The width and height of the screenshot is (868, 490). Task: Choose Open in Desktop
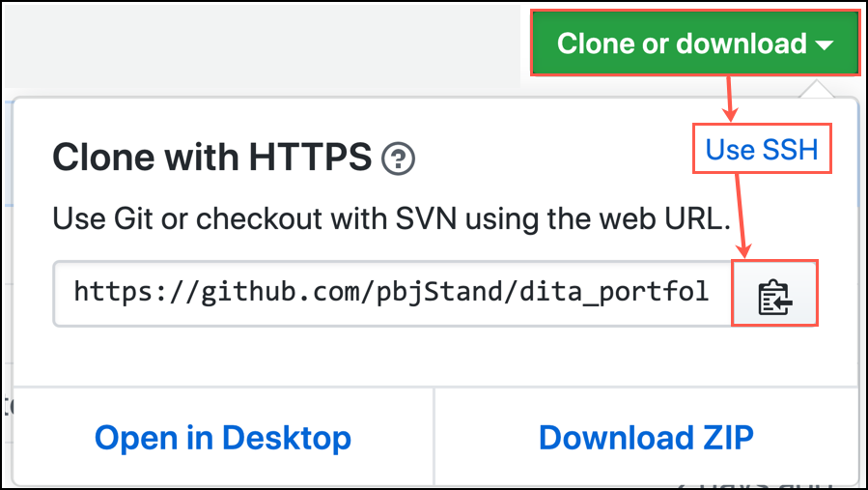tap(223, 438)
